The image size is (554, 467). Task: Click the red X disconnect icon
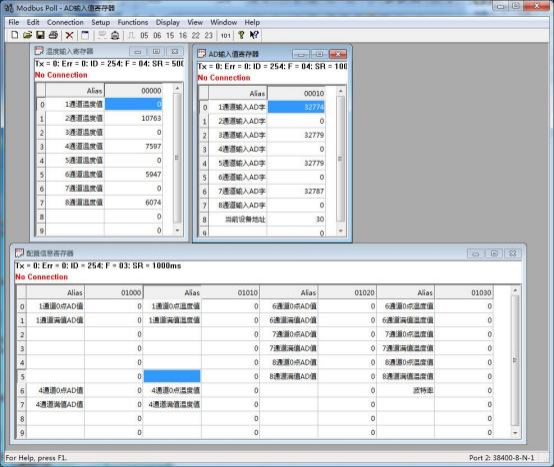point(69,35)
